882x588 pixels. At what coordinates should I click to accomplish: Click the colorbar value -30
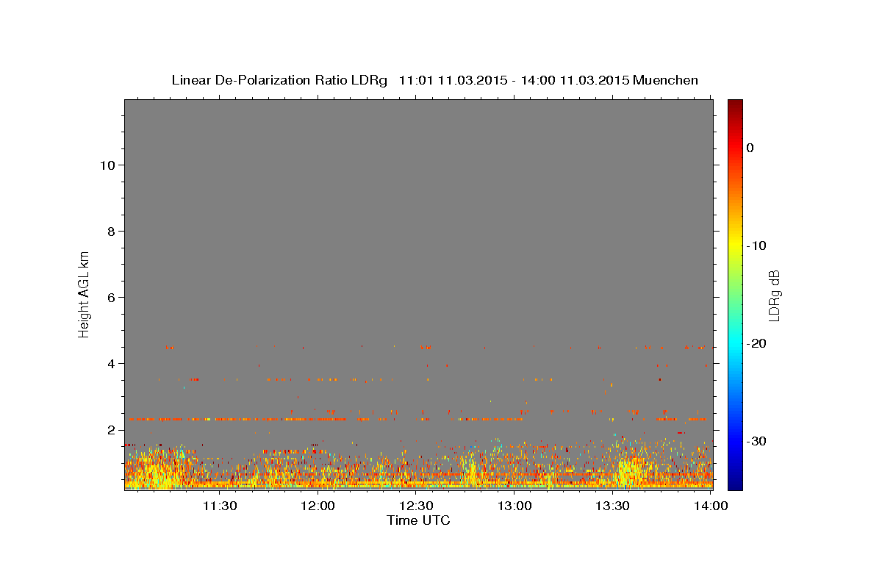(x=756, y=441)
